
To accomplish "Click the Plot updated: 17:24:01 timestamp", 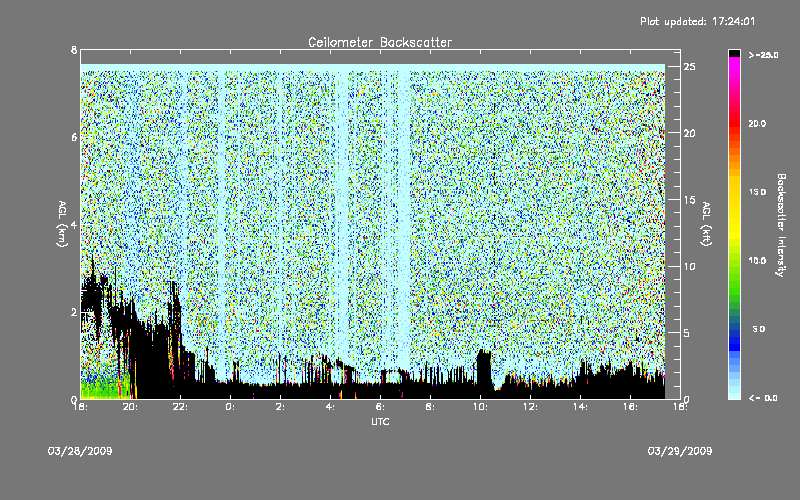I will pos(697,21).
